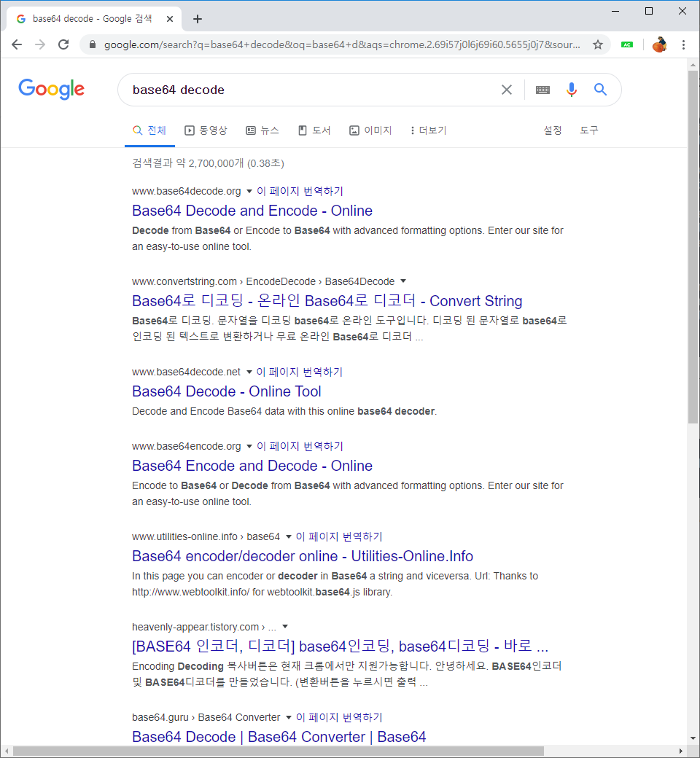700x758 pixels.
Task: Close the base64 decode Google tab
Action: 170,19
